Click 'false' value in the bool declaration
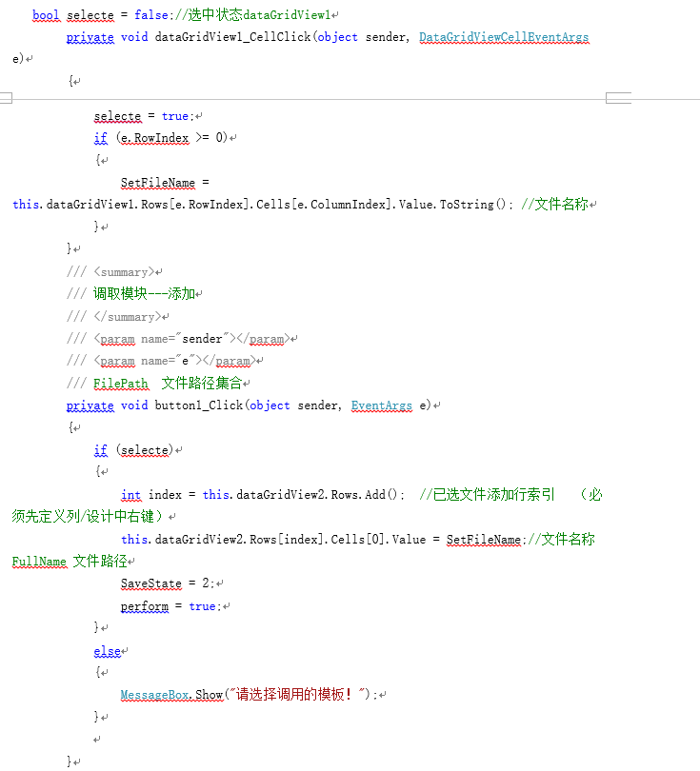Screen dimensions: 700x771 [151, 15]
